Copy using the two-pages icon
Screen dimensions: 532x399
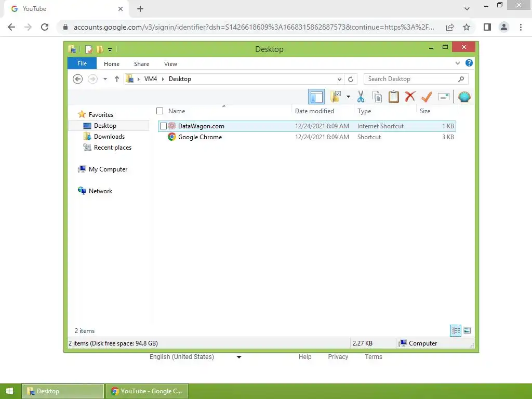[377, 97]
